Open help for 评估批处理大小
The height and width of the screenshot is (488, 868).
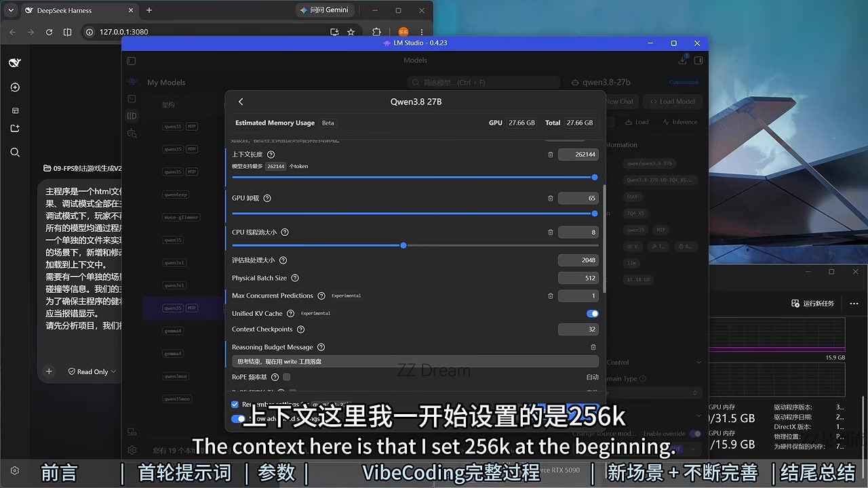tap(283, 260)
